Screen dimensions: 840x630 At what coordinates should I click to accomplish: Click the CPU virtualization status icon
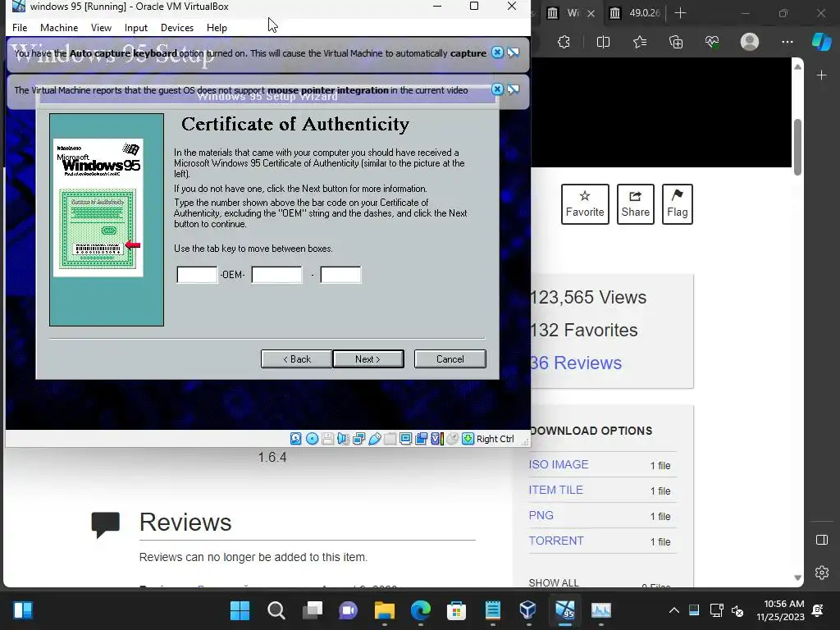[437, 439]
